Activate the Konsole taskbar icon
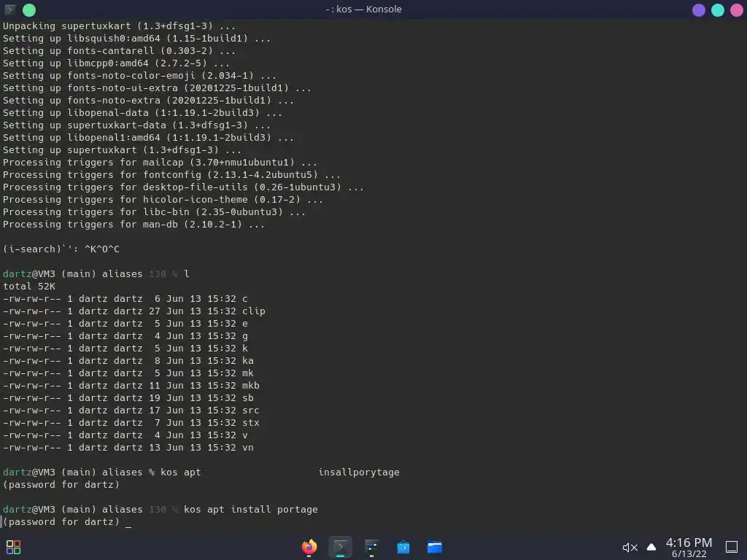The image size is (747, 560). (340, 547)
